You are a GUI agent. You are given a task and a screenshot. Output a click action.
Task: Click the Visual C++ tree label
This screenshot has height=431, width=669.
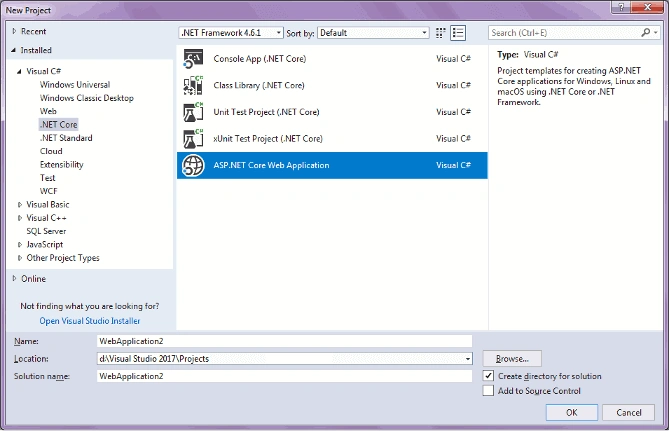pos(46,218)
